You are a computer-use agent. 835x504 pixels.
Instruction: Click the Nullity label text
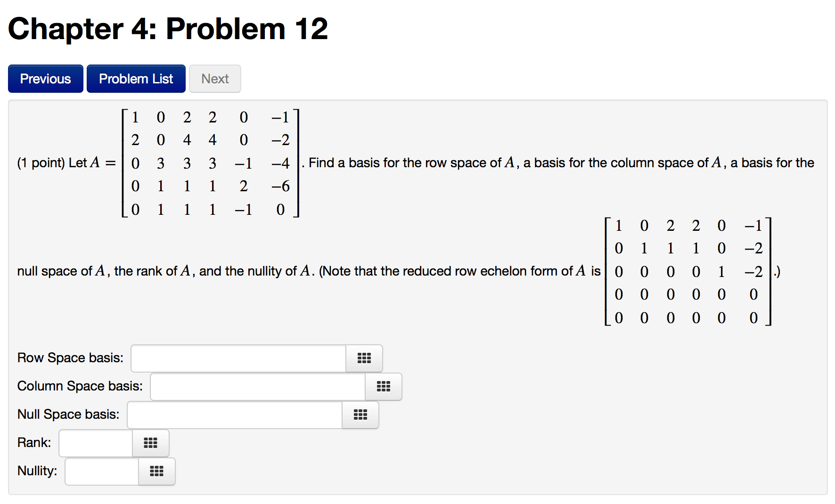pyautogui.click(x=37, y=471)
